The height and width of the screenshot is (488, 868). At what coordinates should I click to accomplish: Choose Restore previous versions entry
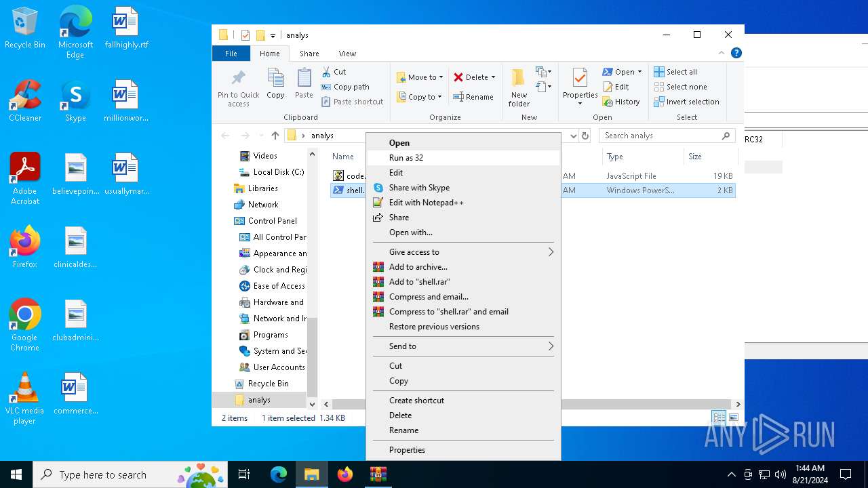463,326
